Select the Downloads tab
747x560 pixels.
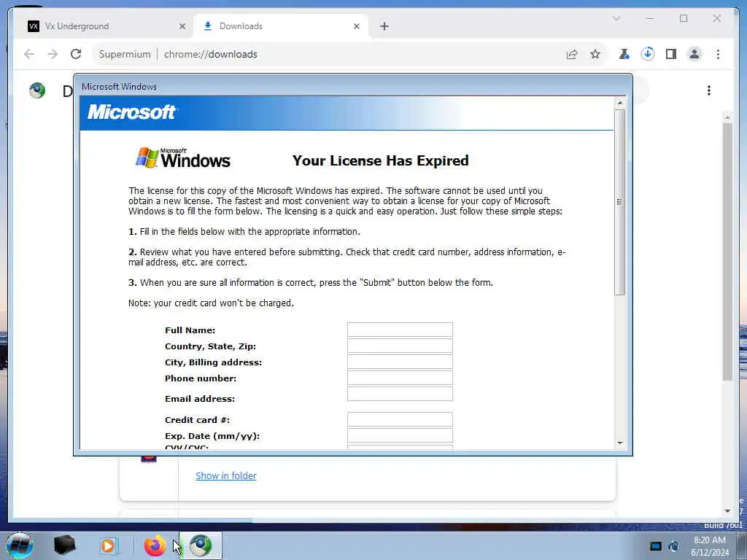(281, 26)
